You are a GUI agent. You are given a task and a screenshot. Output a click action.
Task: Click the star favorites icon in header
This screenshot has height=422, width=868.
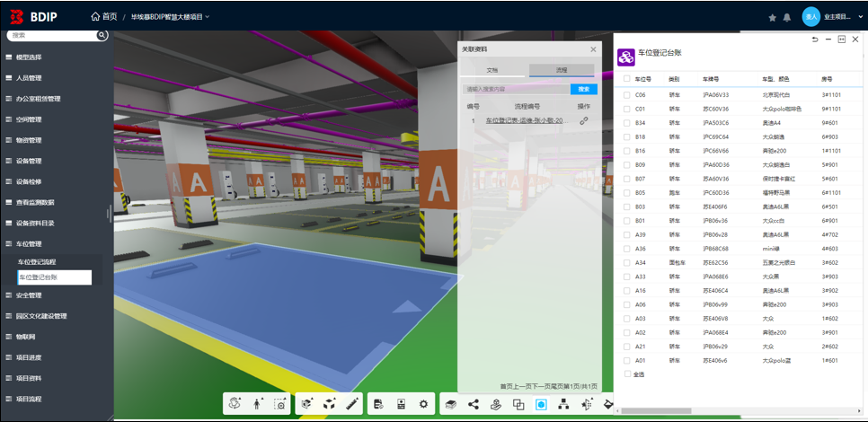point(772,17)
